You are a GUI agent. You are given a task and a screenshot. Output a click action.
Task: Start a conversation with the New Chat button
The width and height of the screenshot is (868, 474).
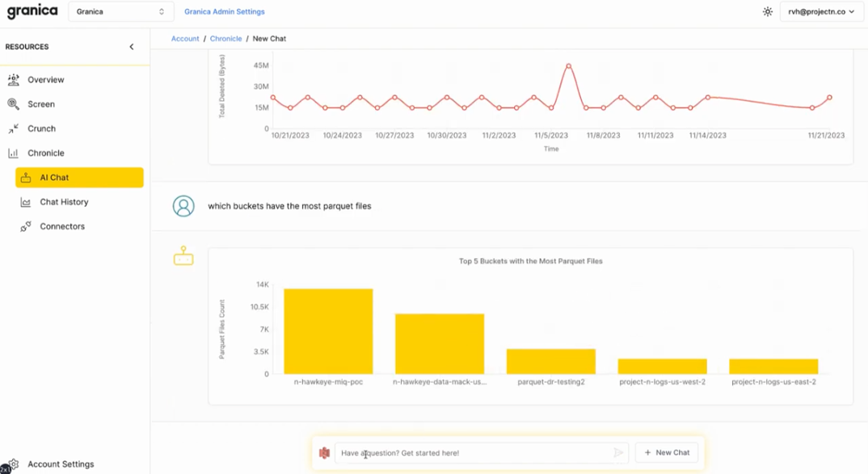(666, 452)
